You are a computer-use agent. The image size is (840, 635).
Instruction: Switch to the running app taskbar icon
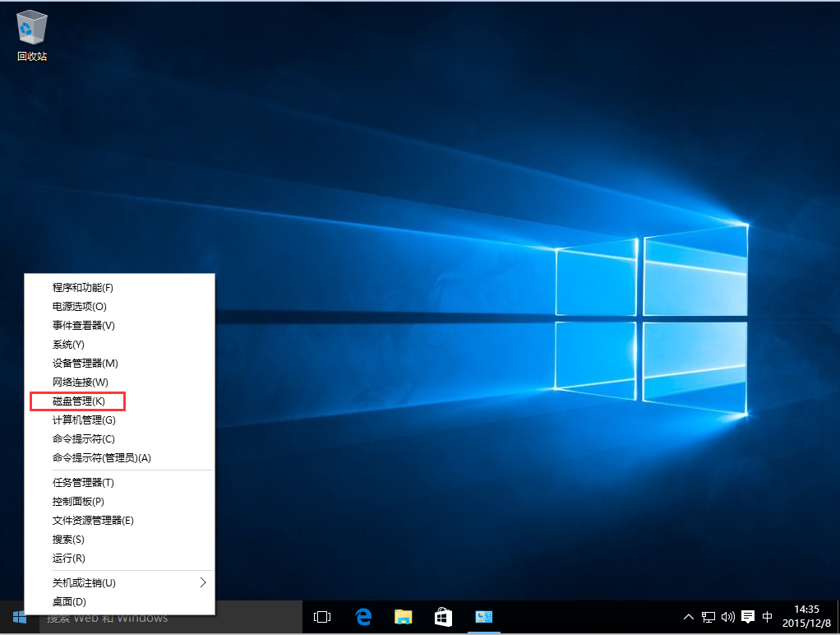point(483,617)
